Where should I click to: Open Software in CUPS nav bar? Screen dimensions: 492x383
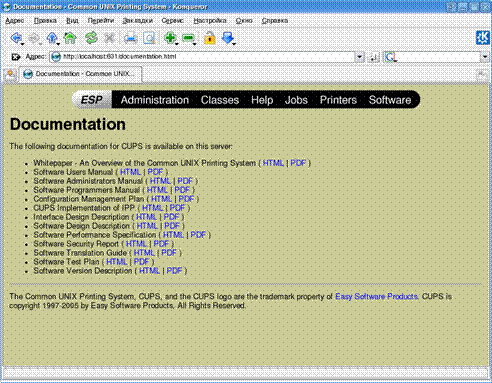[390, 100]
